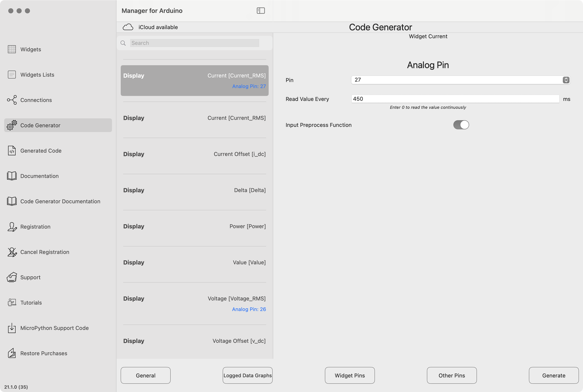583x392 pixels.
Task: Open Code Generator Documentation
Action: click(60, 201)
